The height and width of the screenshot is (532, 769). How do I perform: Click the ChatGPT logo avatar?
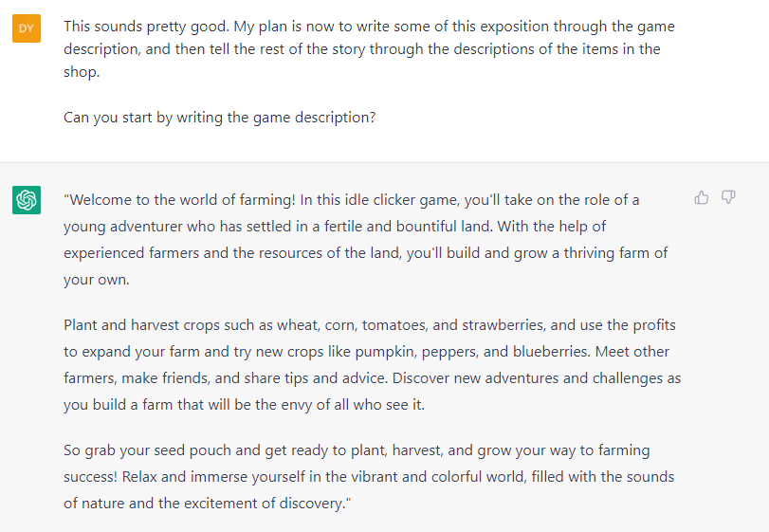27,200
